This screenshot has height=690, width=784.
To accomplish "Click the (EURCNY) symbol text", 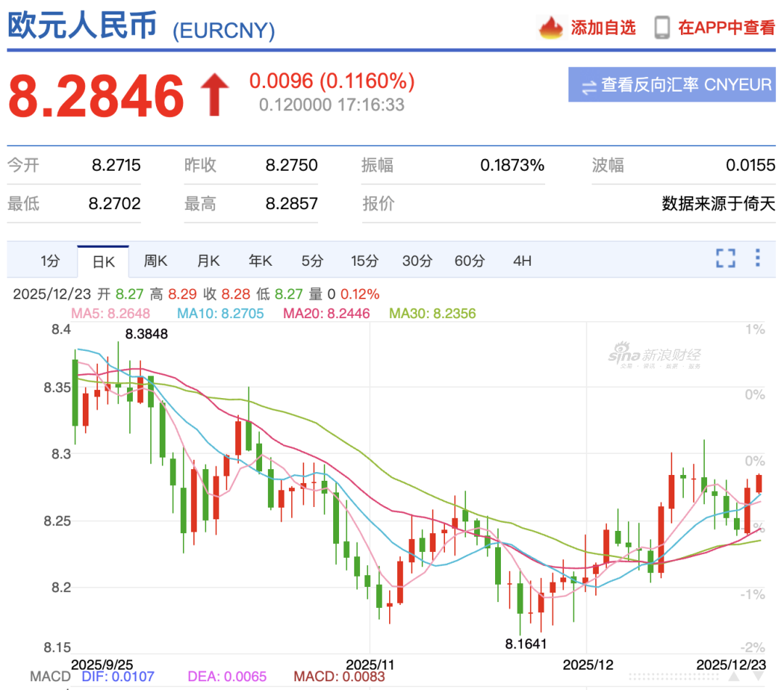I will click(224, 31).
